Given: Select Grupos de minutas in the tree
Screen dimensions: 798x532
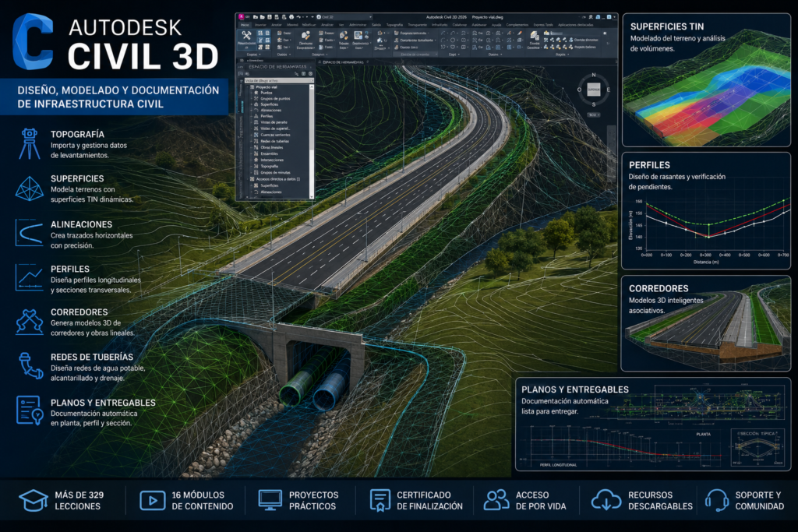Looking at the screenshot, I should tap(275, 172).
